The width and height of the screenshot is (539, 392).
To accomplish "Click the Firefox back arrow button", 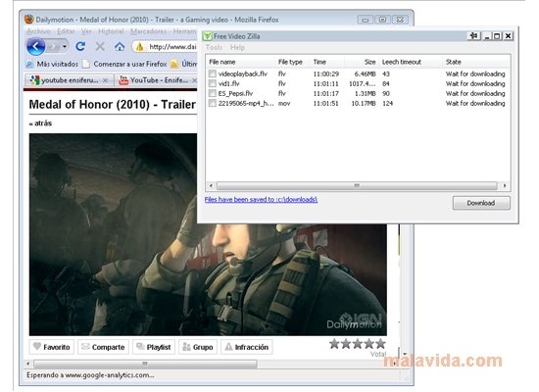I will pyautogui.click(x=35, y=46).
